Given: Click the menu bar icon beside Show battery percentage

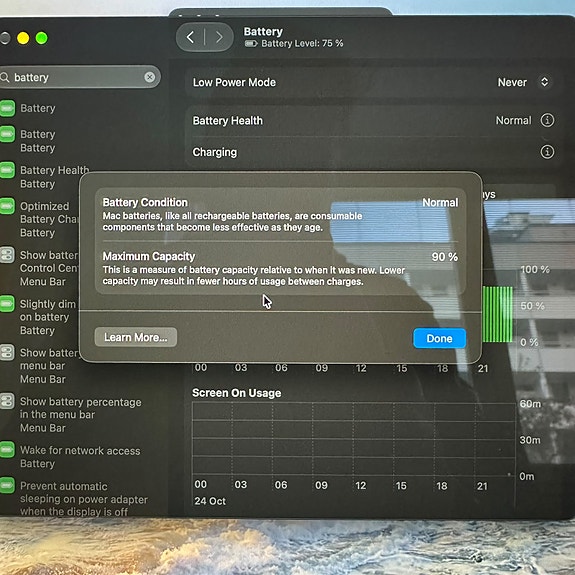Looking at the screenshot, I should point(7,401).
